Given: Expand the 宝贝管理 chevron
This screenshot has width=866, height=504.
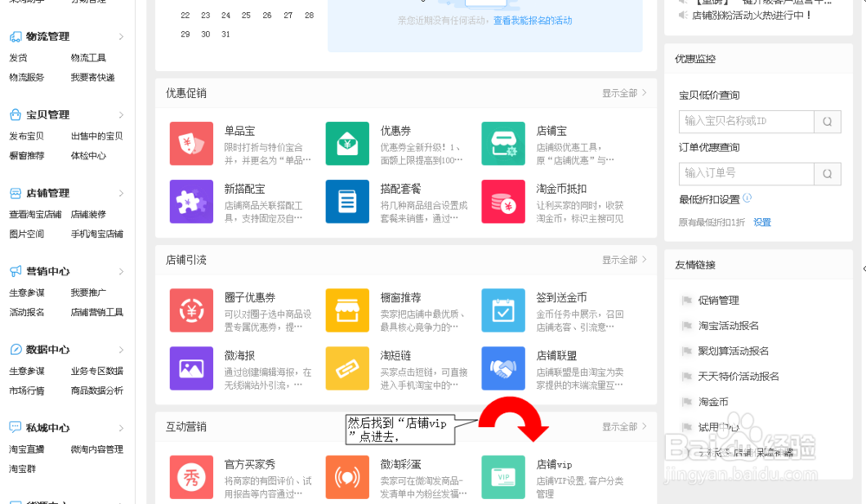Looking at the screenshot, I should click(x=121, y=115).
